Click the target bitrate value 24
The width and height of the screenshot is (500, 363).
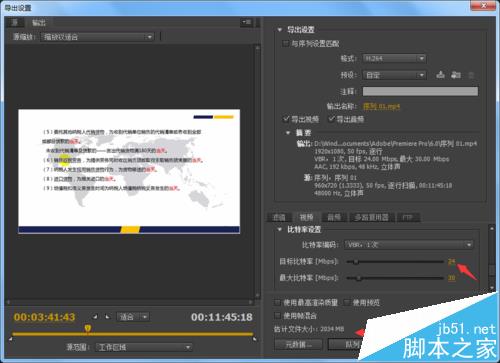(451, 262)
